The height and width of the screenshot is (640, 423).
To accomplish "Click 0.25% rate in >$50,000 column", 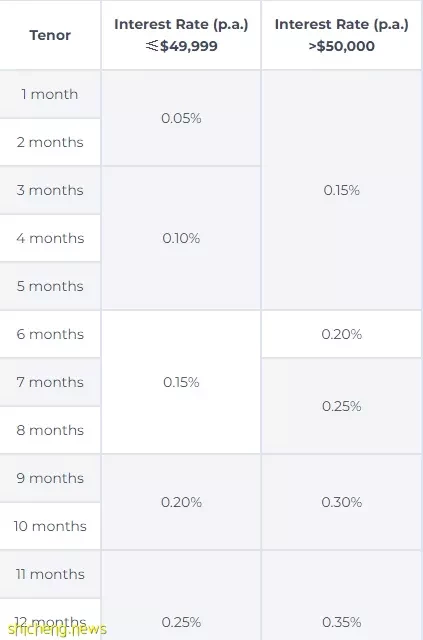I will pyautogui.click(x=341, y=406).
